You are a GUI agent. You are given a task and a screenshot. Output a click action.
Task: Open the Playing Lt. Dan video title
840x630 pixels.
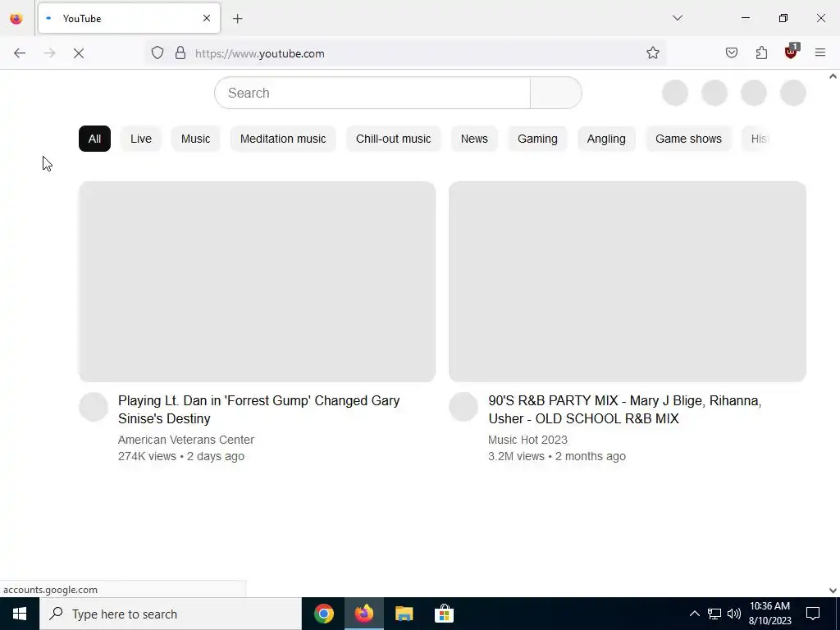click(x=258, y=409)
